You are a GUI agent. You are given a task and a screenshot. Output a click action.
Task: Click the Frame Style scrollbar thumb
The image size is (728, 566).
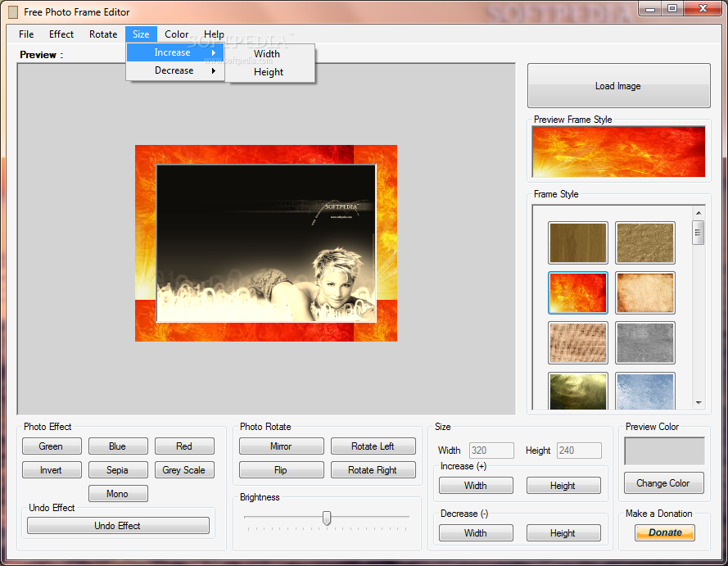(x=699, y=233)
